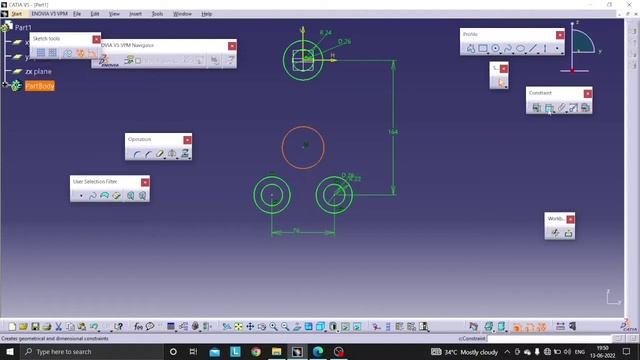Select the Spline tool in Profile toolbar
Viewport: 640px width, 360px height.
pos(508,49)
